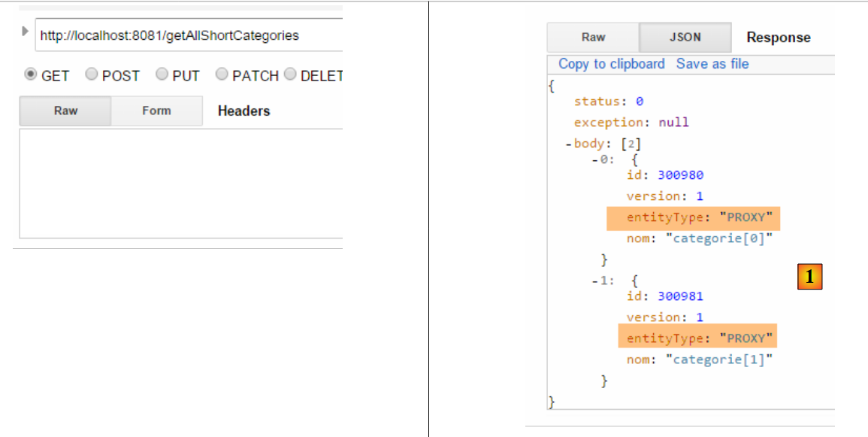Open the Form headers tab
The height and width of the screenshot is (437, 868).
(x=156, y=111)
